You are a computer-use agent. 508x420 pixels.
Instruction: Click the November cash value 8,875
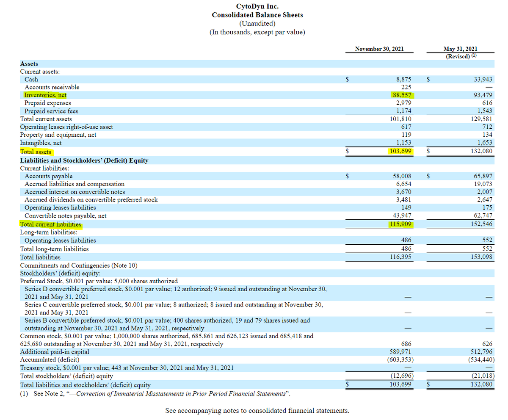point(404,79)
